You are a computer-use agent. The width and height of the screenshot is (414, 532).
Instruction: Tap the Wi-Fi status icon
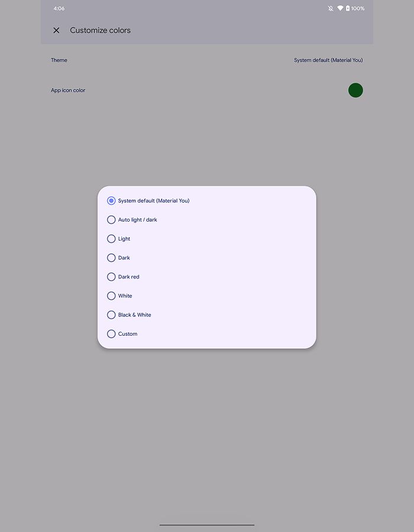click(340, 8)
